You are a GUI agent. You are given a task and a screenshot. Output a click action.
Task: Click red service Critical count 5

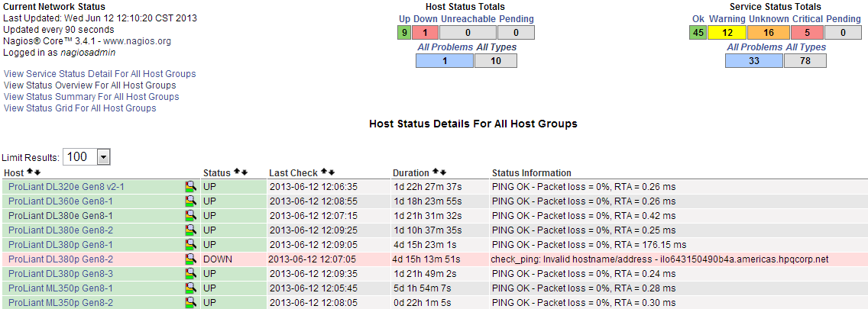coord(808,33)
